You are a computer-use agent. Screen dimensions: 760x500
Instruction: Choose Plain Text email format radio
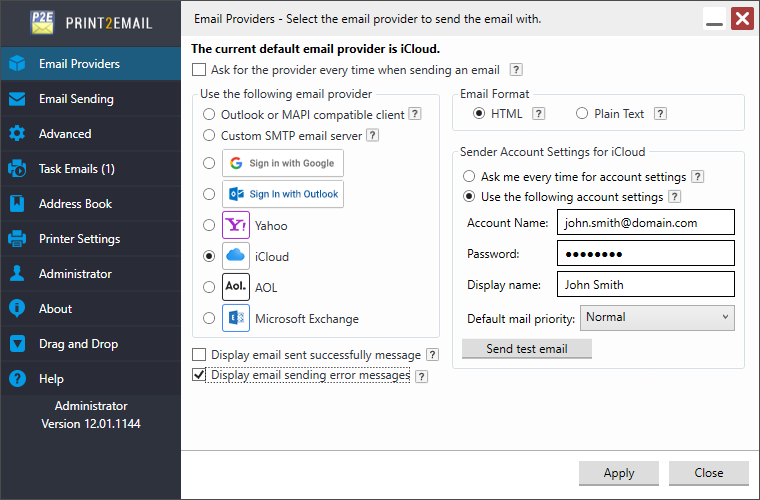[582, 113]
